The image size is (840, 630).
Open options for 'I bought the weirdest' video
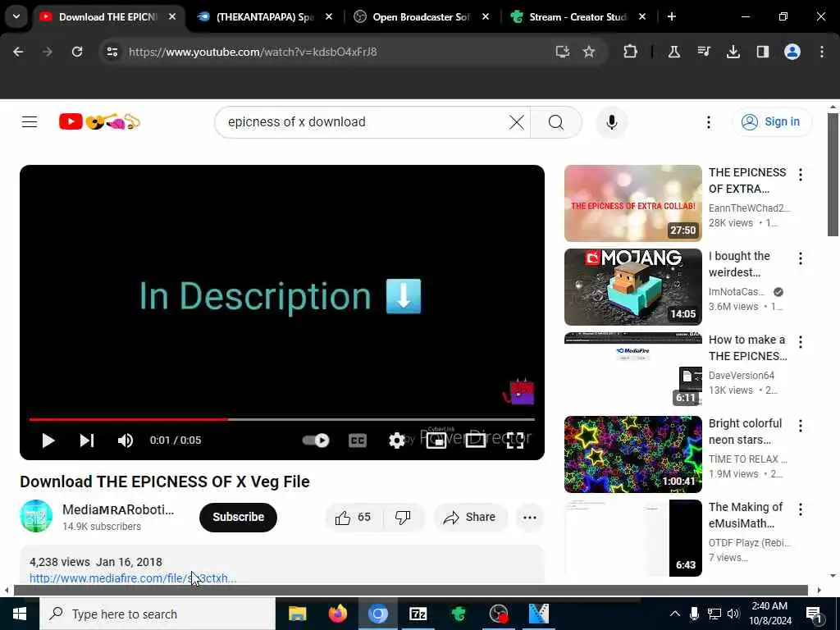[801, 258]
